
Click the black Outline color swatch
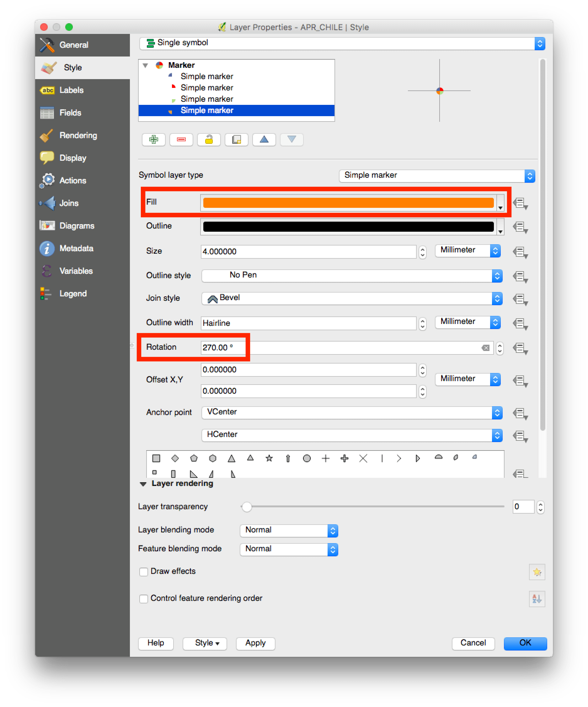click(x=348, y=227)
